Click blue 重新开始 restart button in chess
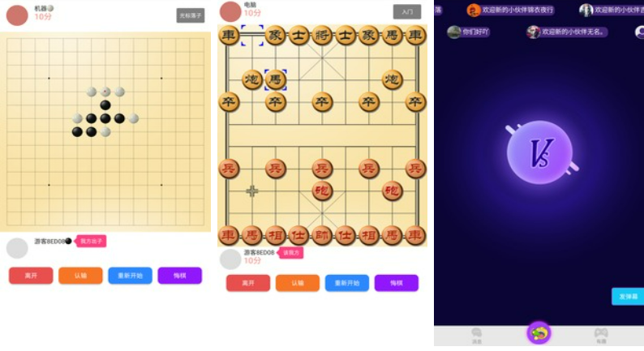This screenshot has width=644, height=351. click(x=347, y=283)
